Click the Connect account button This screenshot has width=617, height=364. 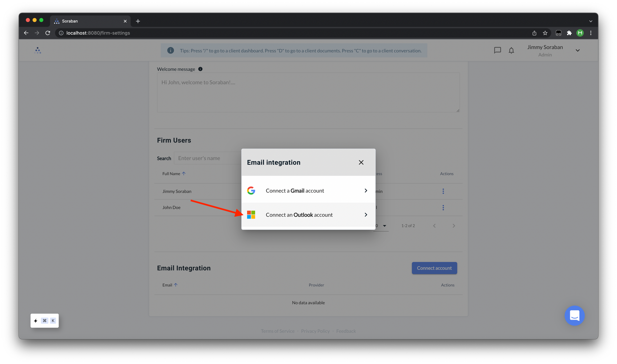point(434,268)
